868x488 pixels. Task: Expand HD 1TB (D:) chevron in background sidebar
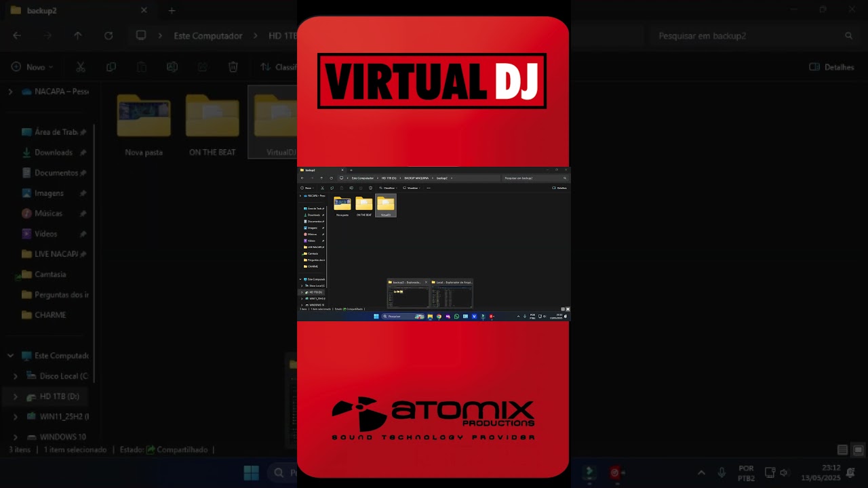point(16,396)
